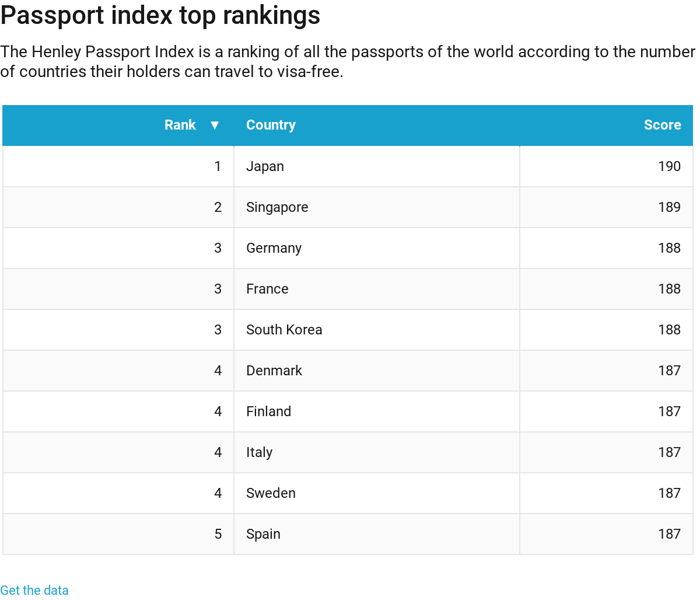Select the South Korea cell
The height and width of the screenshot is (600, 700).
click(284, 330)
